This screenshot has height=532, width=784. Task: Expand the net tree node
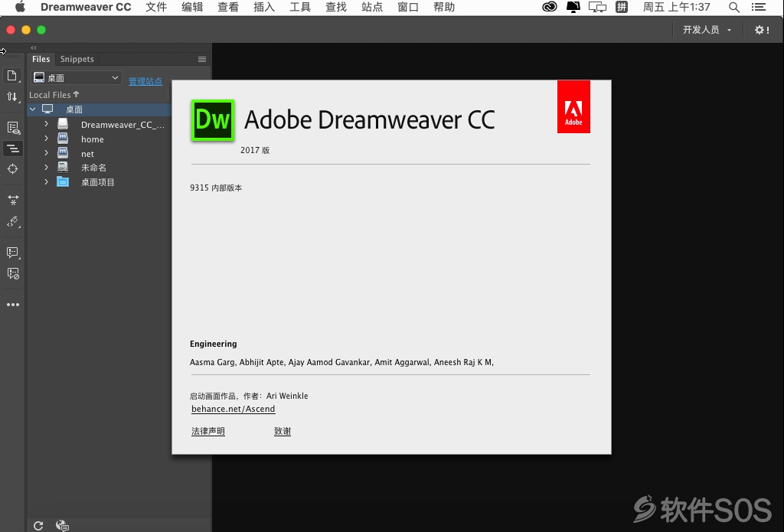[46, 152]
